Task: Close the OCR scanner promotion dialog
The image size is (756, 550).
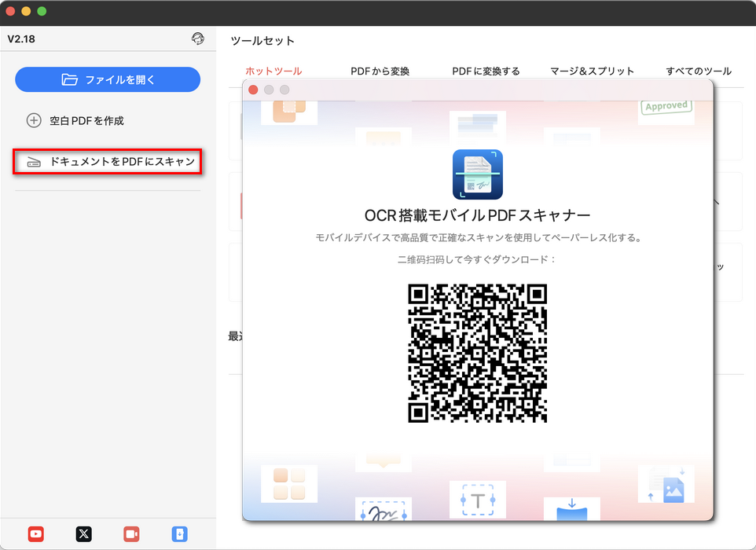Action: click(253, 90)
